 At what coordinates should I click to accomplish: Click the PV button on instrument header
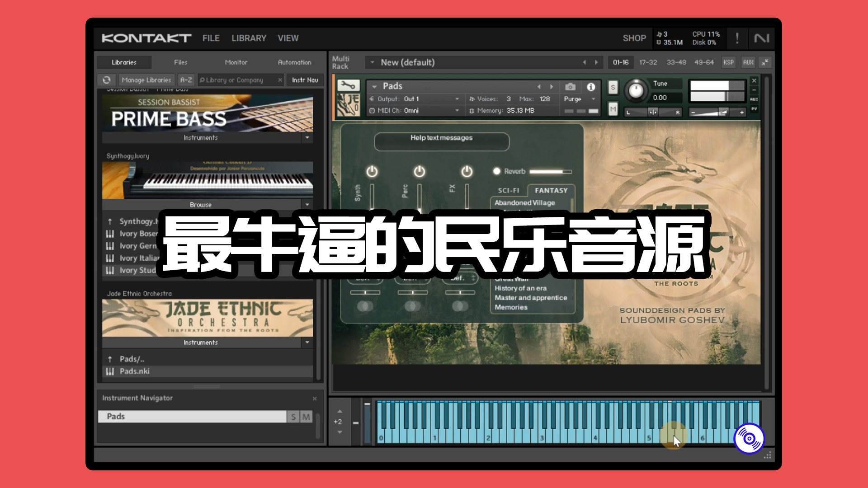tap(754, 109)
